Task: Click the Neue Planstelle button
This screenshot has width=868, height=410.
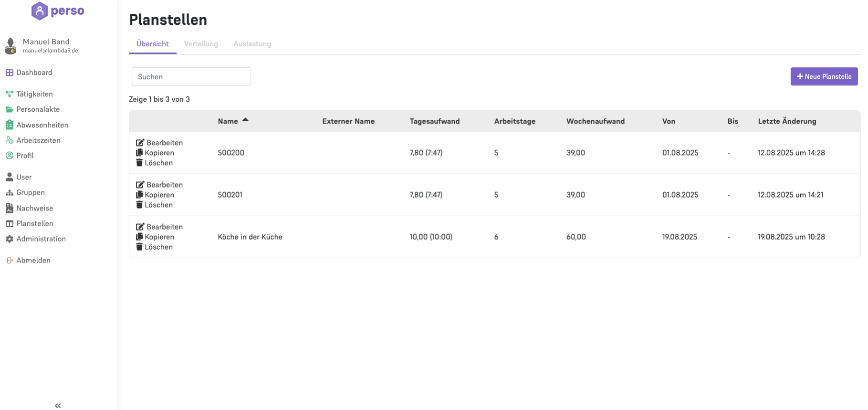Action: click(x=824, y=76)
